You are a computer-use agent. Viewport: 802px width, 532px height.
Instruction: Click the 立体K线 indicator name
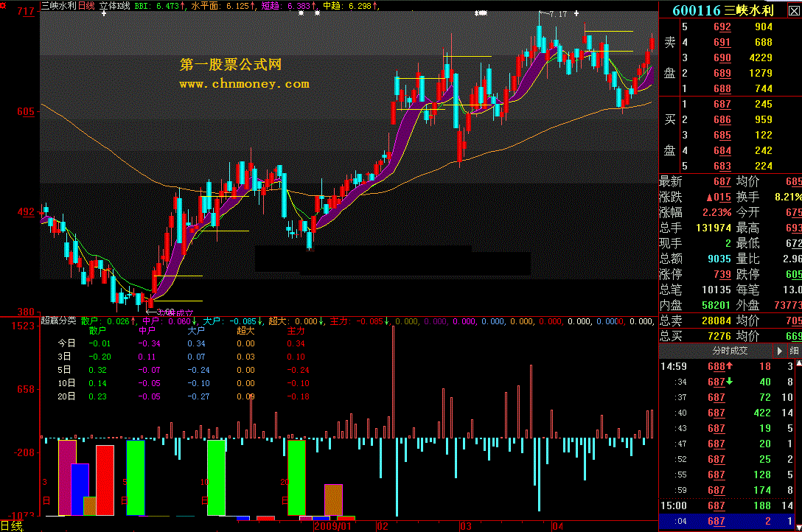point(114,6)
